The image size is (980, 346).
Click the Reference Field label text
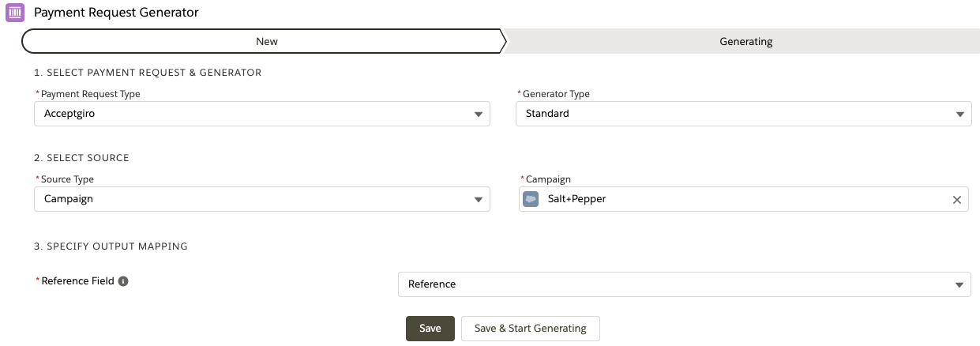(x=77, y=281)
